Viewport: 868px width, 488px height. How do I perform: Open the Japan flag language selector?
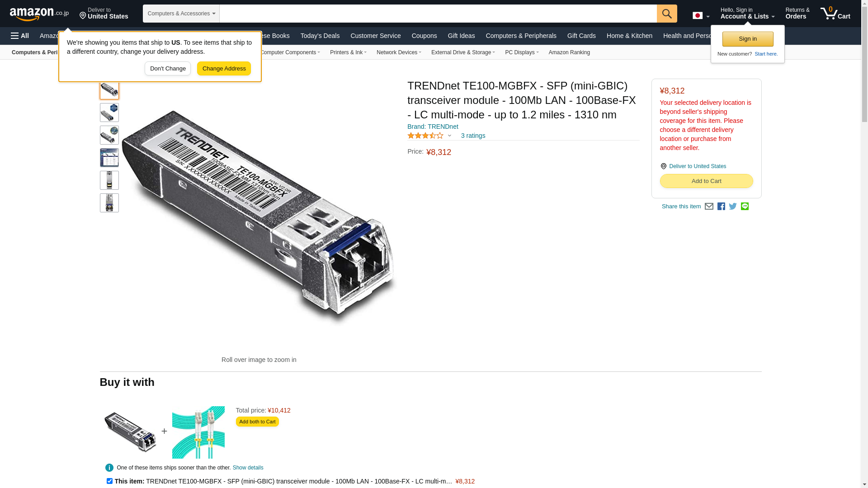[701, 16]
